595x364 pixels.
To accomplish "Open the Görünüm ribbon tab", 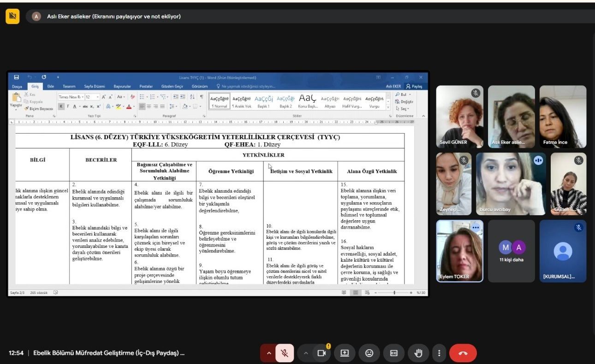I will click(199, 86).
